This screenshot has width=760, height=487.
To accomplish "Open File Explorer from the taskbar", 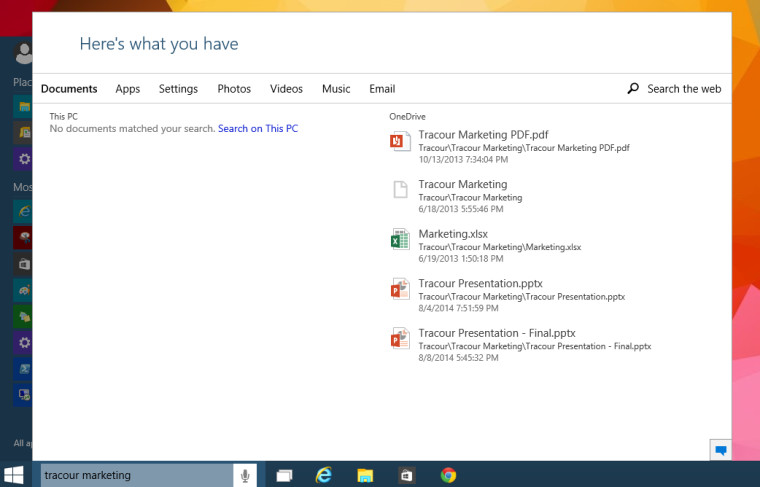I will (x=366, y=475).
